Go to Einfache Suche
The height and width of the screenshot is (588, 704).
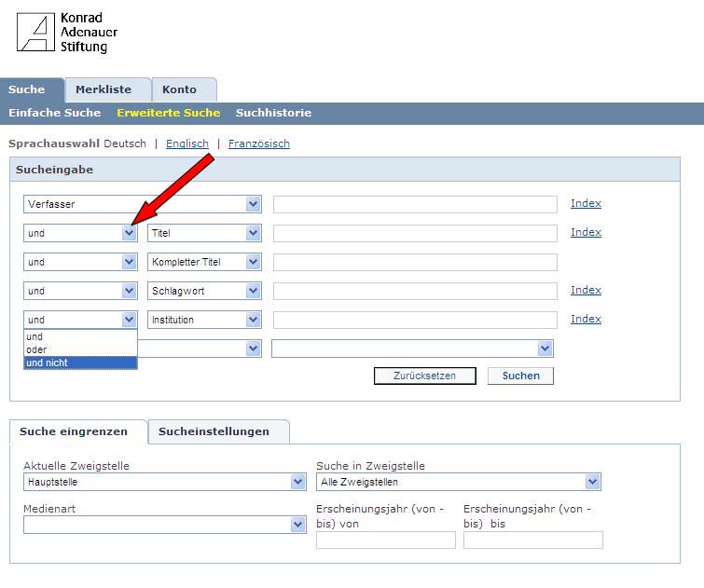coord(54,113)
